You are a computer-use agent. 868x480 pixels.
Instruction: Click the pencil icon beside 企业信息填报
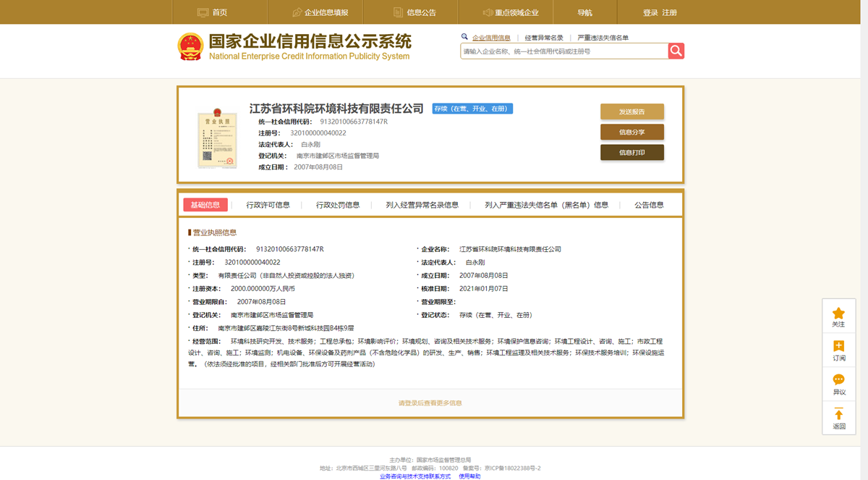(x=297, y=12)
